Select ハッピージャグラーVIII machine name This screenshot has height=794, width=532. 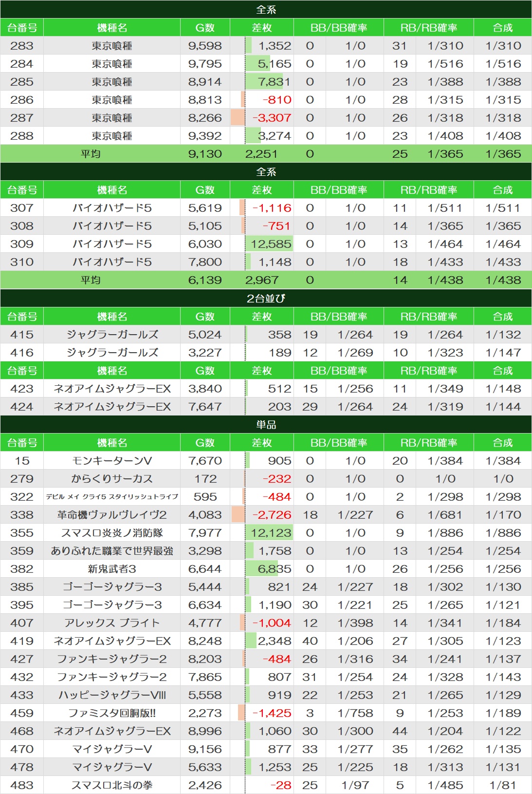point(112,695)
